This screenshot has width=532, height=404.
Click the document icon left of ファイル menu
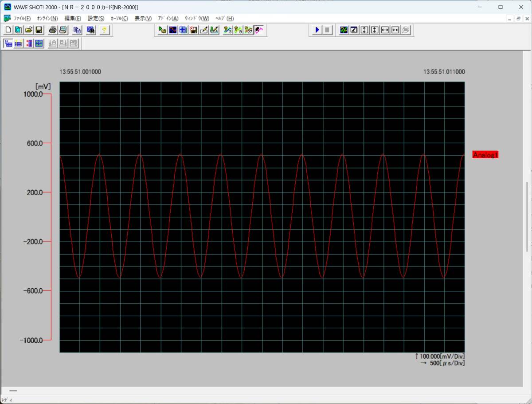[x=7, y=19]
